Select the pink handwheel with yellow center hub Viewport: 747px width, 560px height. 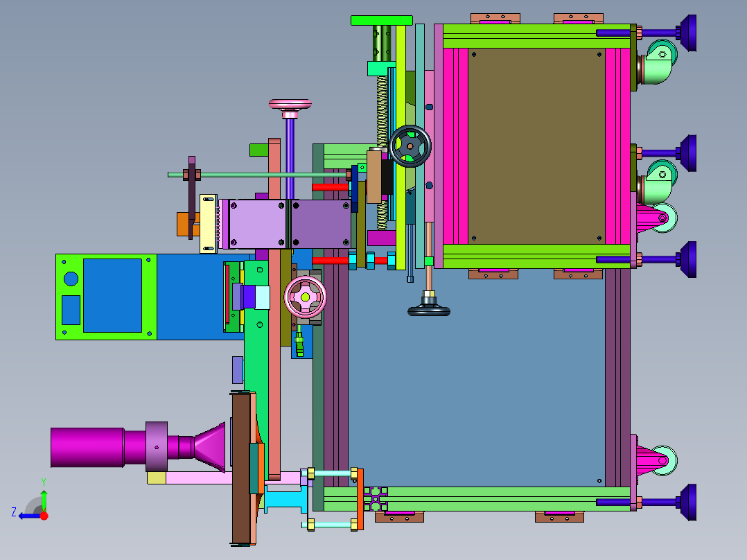(306, 297)
